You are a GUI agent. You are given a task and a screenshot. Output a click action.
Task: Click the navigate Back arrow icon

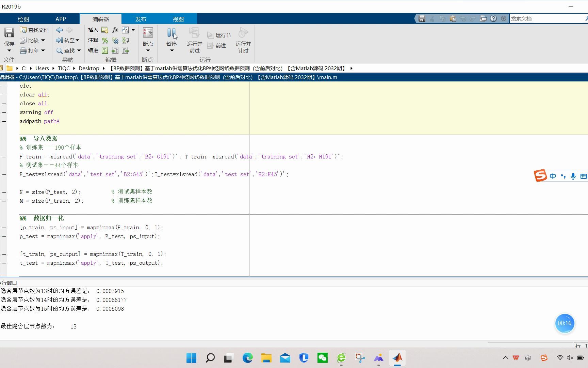click(59, 30)
